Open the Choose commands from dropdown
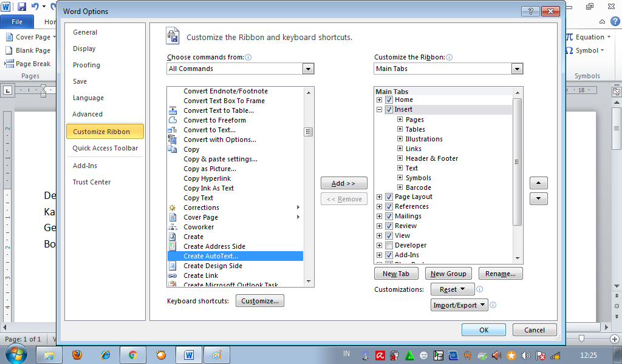 coord(309,69)
